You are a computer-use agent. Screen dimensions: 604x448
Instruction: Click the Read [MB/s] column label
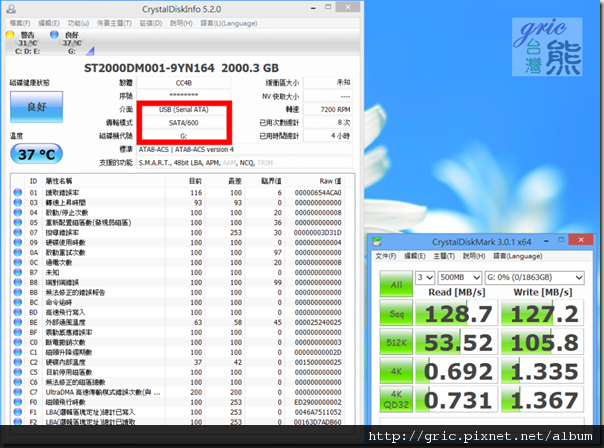click(x=456, y=292)
